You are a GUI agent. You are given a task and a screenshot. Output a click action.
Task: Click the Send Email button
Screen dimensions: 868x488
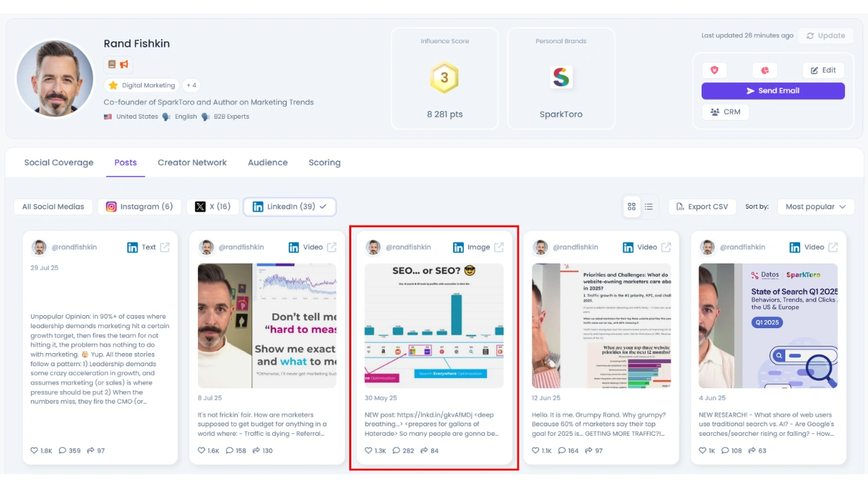[x=773, y=91]
